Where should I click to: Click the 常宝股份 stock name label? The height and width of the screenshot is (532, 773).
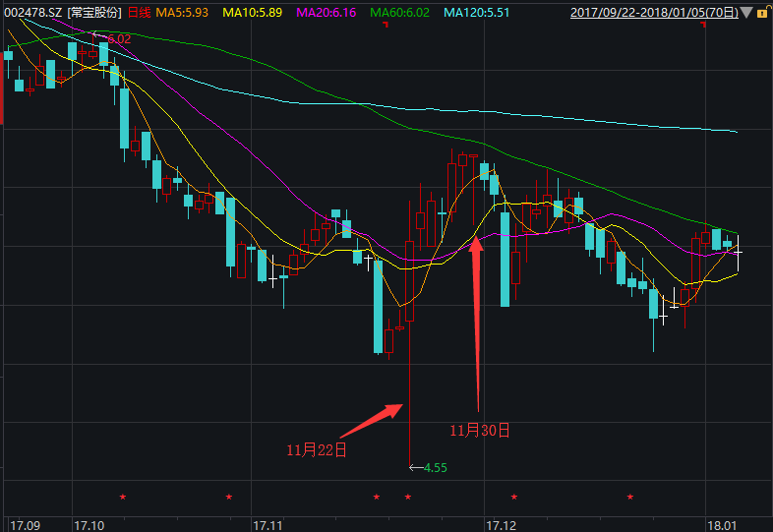(x=95, y=13)
